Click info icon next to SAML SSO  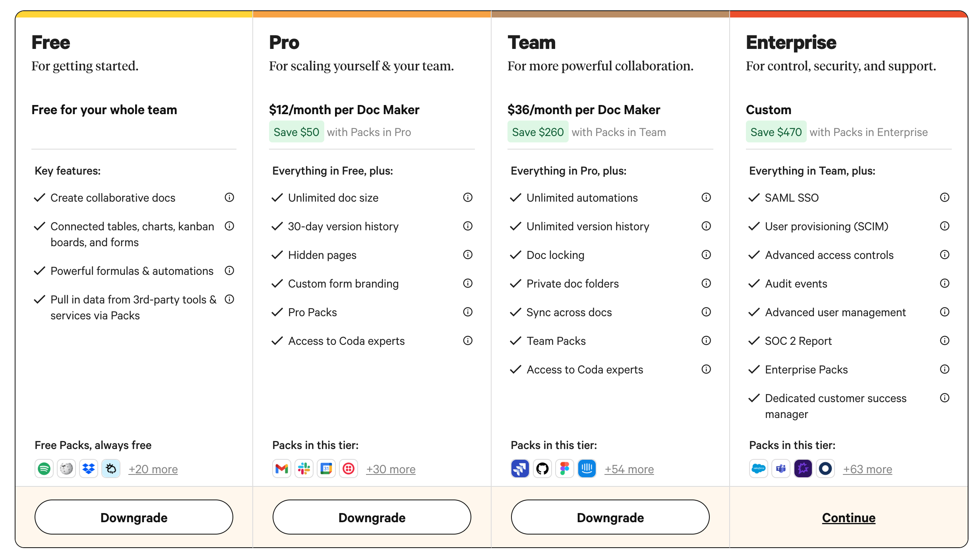pyautogui.click(x=945, y=198)
